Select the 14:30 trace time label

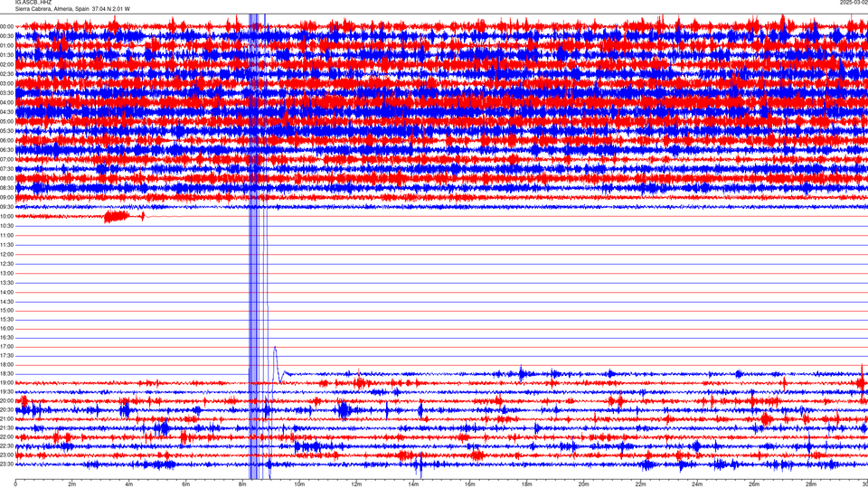6,302
